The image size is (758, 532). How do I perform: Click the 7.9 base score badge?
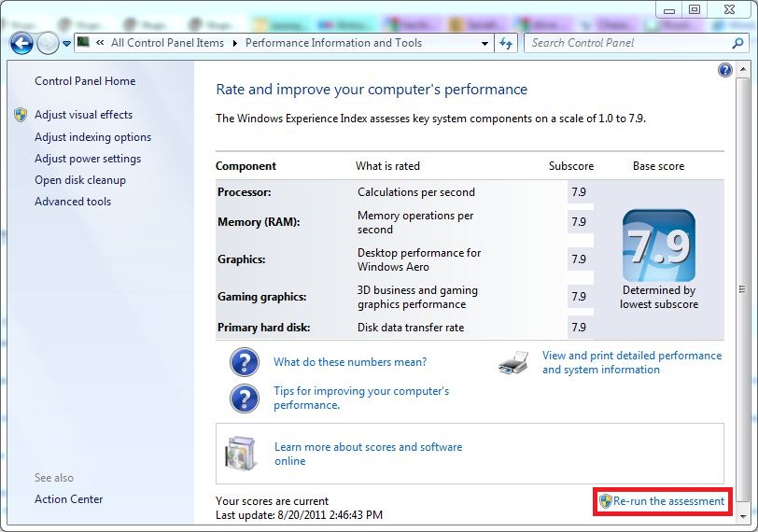click(x=659, y=245)
